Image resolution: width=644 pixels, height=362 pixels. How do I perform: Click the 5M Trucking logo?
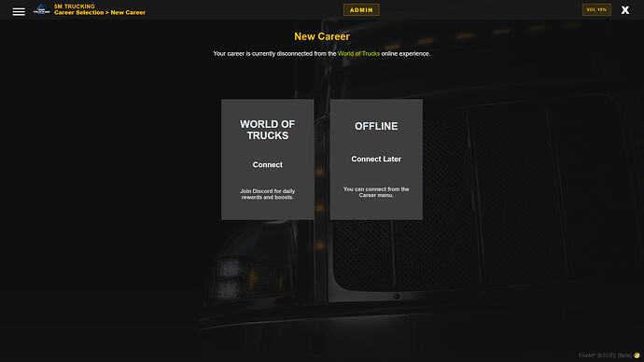tap(41, 9)
